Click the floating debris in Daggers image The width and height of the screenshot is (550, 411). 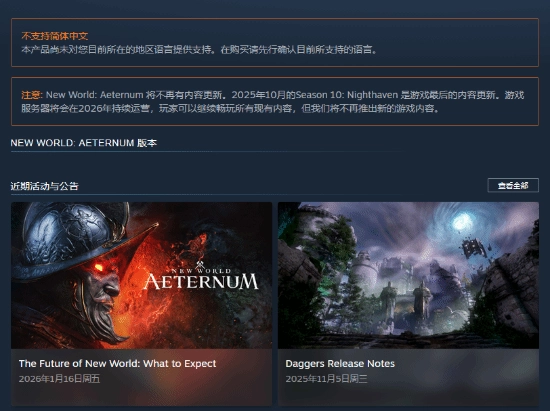(x=475, y=249)
